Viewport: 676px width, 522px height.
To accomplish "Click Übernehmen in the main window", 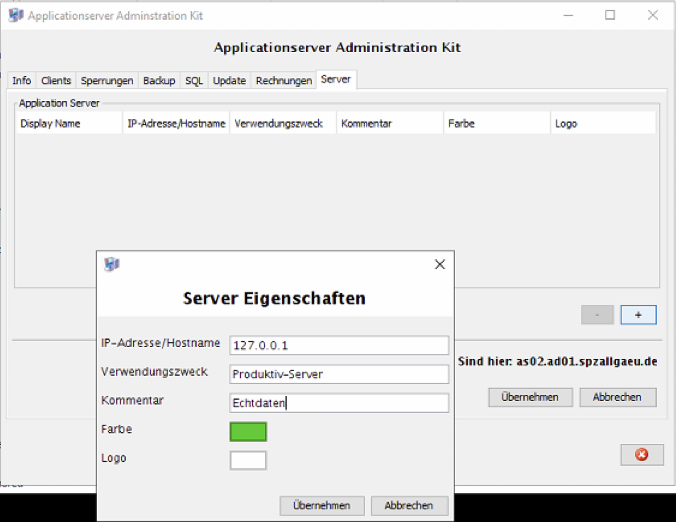I will pyautogui.click(x=530, y=397).
